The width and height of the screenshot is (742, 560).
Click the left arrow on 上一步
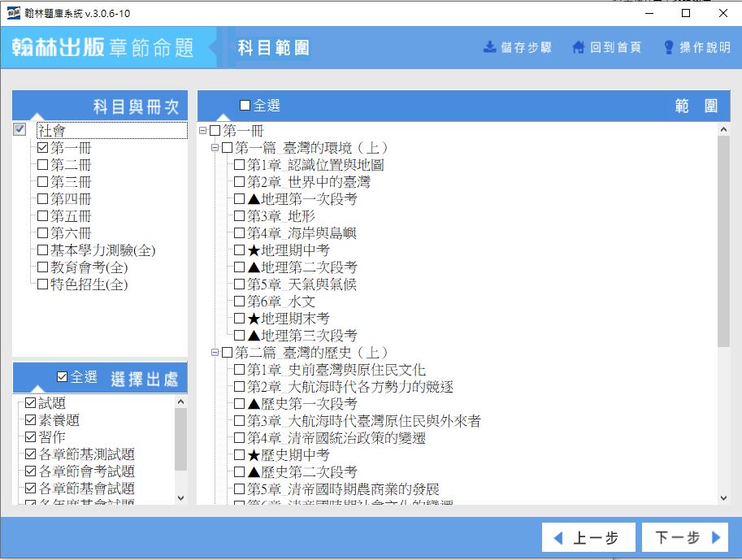point(558,538)
